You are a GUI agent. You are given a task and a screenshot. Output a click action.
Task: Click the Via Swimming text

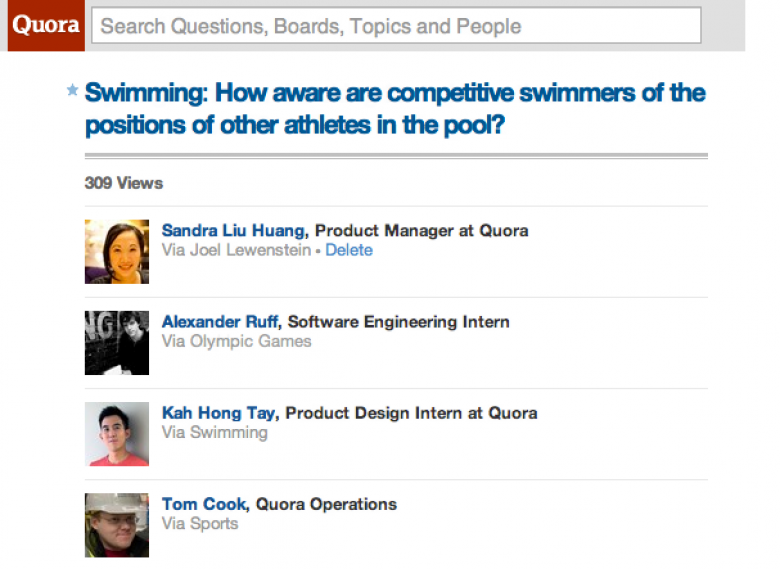(x=214, y=432)
